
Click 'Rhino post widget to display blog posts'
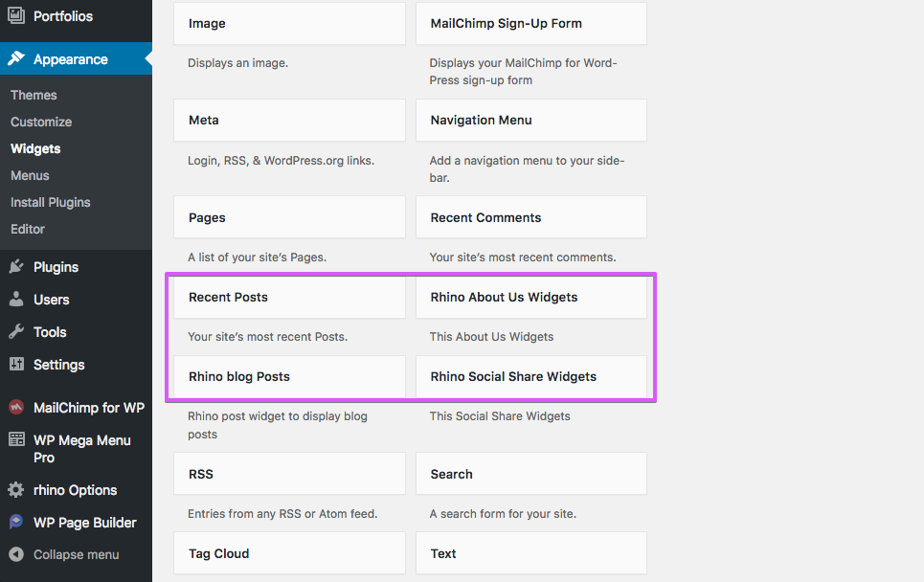(278, 425)
